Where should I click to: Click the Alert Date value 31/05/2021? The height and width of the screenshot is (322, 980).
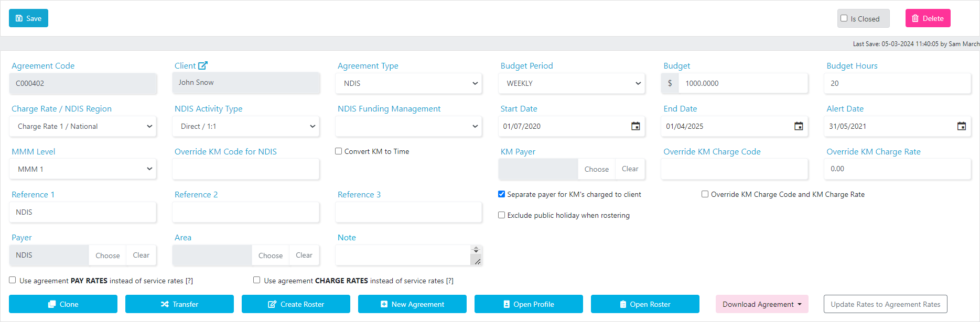click(x=848, y=126)
